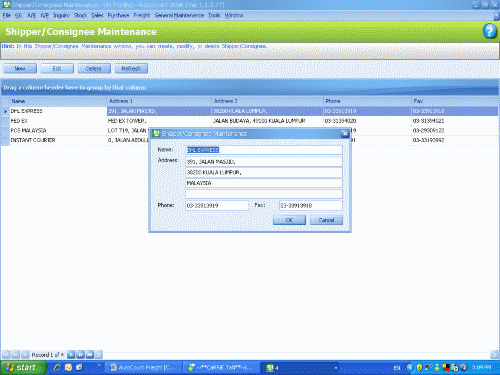Expand grouped AutoCount taskbar button arrow
Image resolution: width=500 pixels, height=375 pixels.
[336, 368]
